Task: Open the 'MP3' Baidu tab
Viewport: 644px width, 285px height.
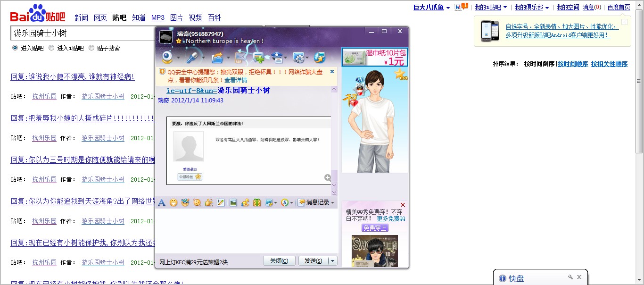Action: click(x=158, y=17)
